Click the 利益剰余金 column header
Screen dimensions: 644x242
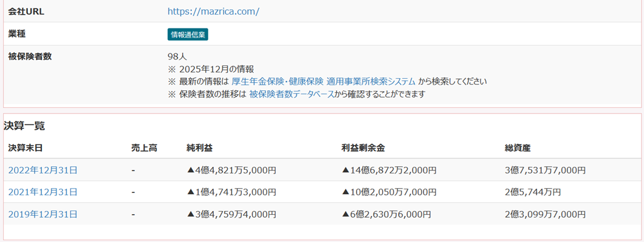(363, 148)
